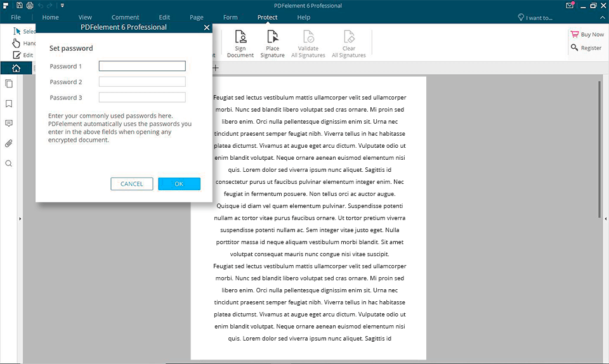Click the CANCEL button in dialog
609x364 pixels.
(132, 184)
